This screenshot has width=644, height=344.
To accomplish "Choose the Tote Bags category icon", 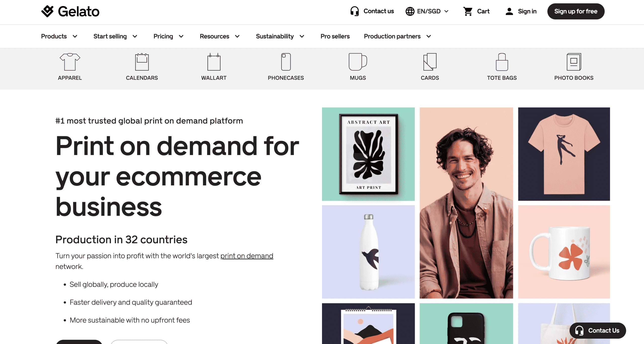I will coord(502,62).
